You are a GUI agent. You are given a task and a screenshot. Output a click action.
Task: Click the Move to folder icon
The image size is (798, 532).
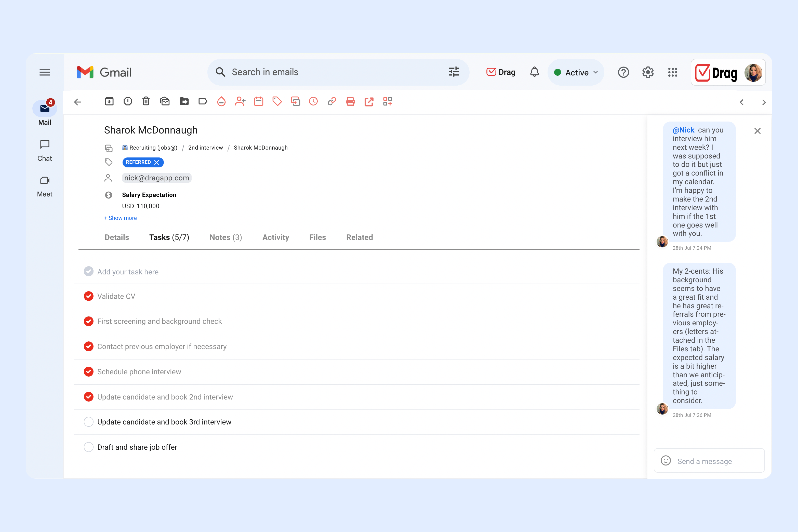[184, 101]
